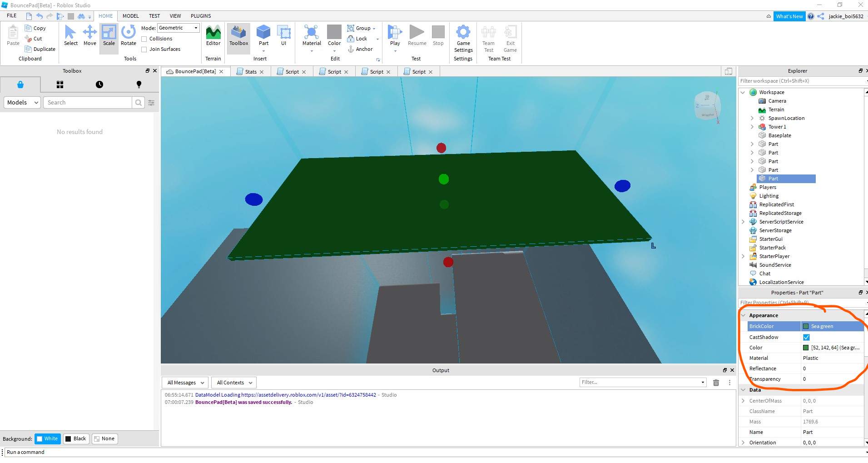Viewport: 868px width, 463px height.
Task: Duplicate the selection
Action: pyautogui.click(x=40, y=49)
